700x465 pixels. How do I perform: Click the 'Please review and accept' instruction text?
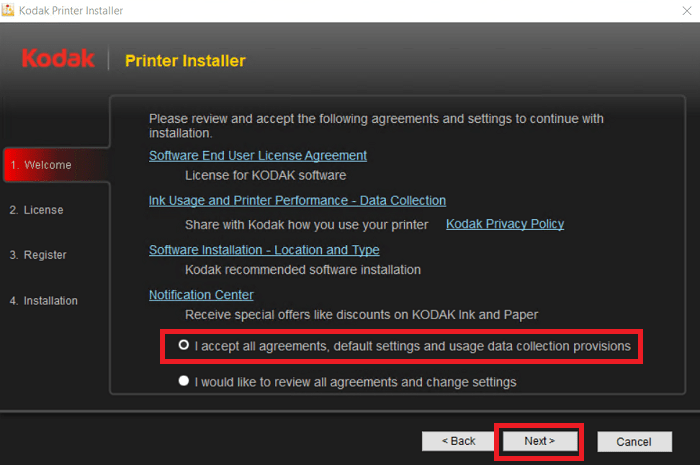(x=376, y=126)
